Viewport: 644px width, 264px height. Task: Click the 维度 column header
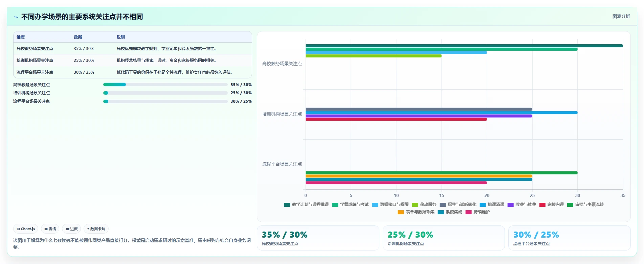click(x=21, y=37)
